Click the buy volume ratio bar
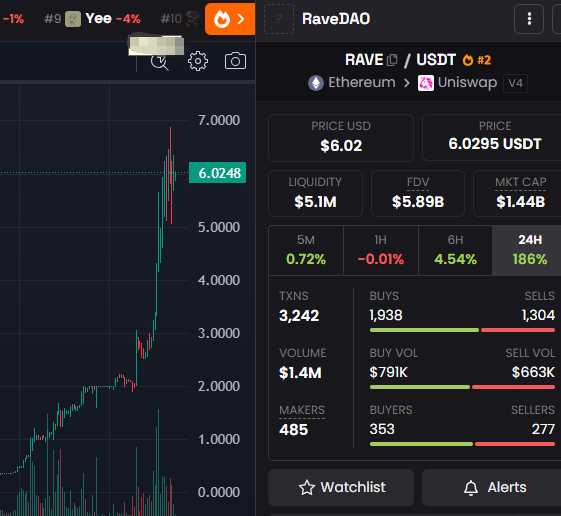The height and width of the screenshot is (516, 561). click(462, 387)
